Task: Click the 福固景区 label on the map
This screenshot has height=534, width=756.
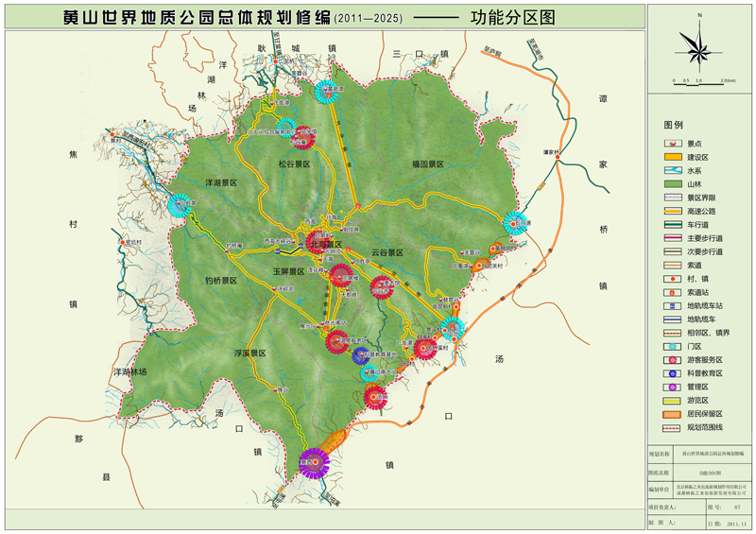Action: [428, 164]
